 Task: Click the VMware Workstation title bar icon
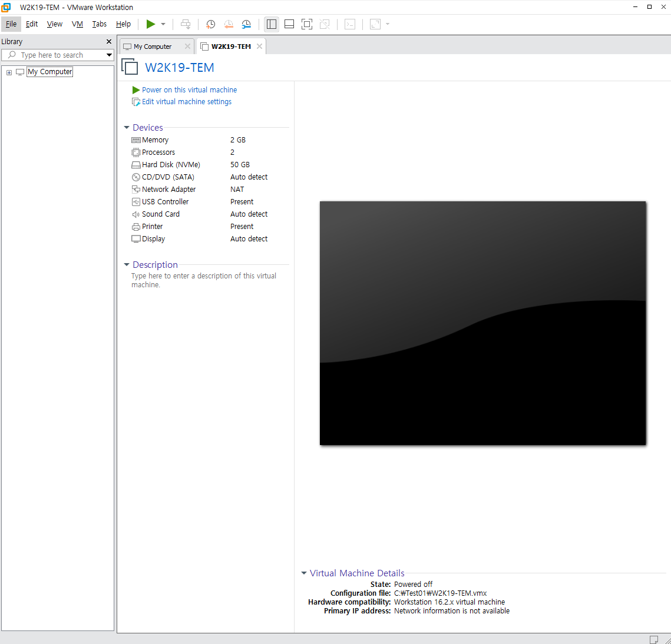pyautogui.click(x=6, y=7)
